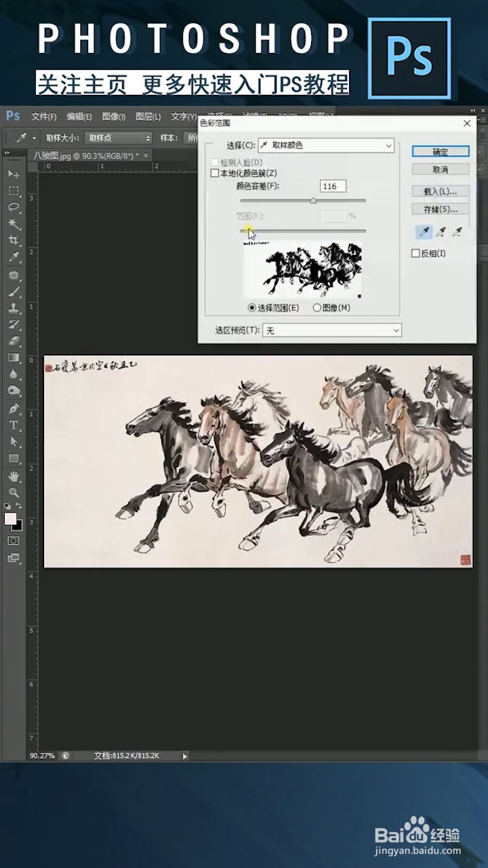Close the 色彩范围 dialog

click(467, 123)
